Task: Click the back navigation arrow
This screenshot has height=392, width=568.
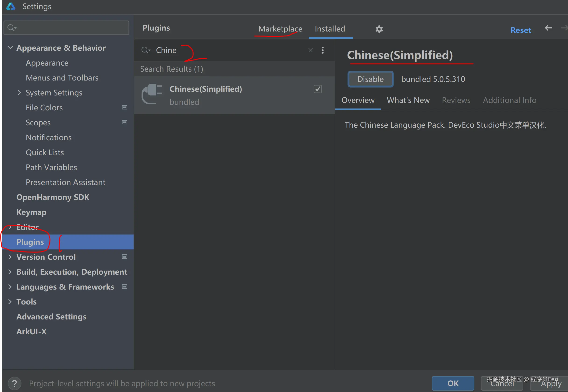Action: [x=548, y=28]
